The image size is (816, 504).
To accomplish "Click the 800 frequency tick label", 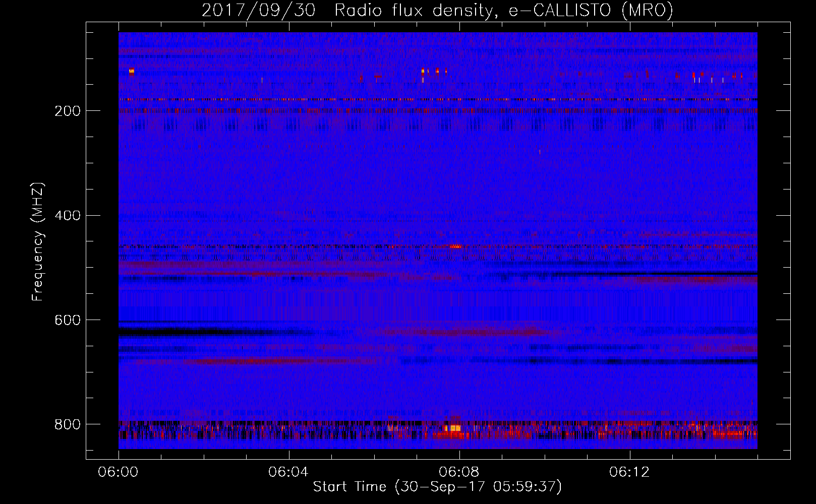I will coord(67,424).
